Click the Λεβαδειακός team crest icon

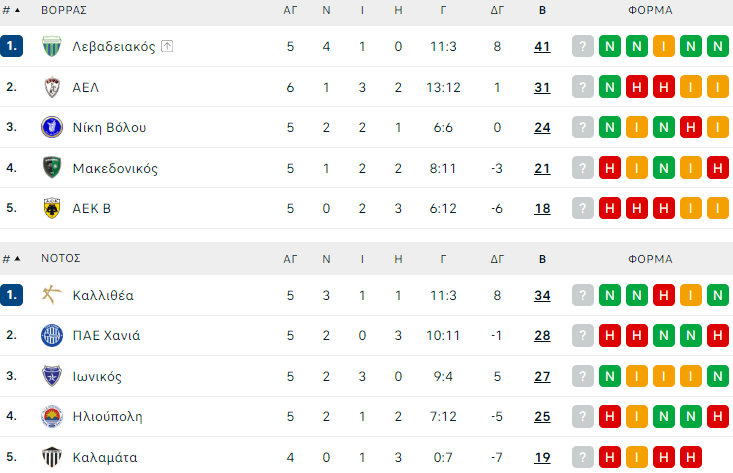pos(52,47)
